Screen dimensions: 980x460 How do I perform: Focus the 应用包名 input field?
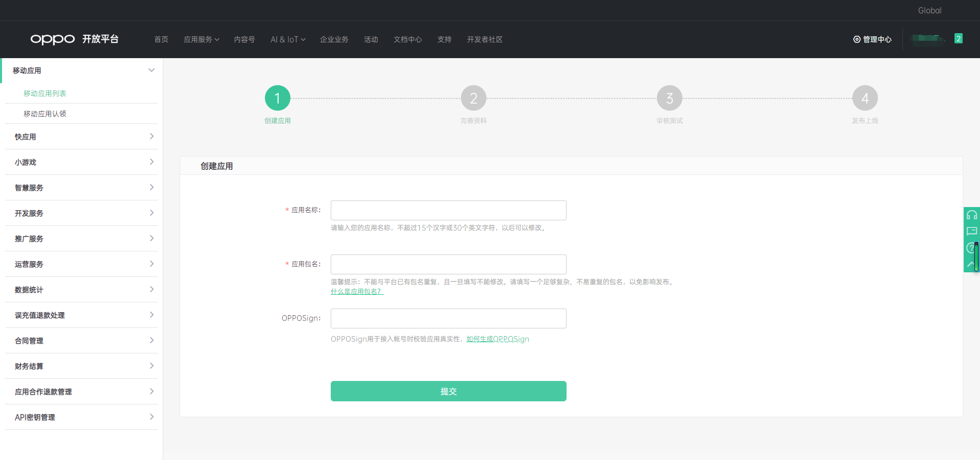[449, 264]
